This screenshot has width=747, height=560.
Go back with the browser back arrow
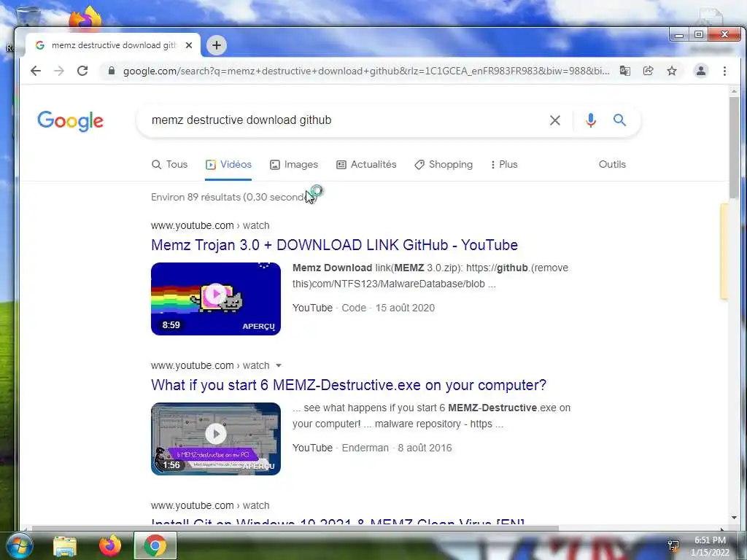click(36, 71)
